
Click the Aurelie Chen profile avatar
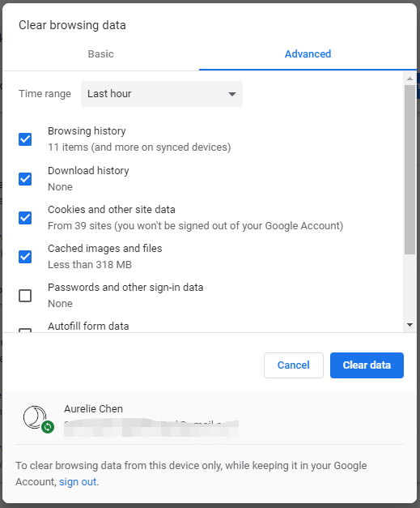35,417
